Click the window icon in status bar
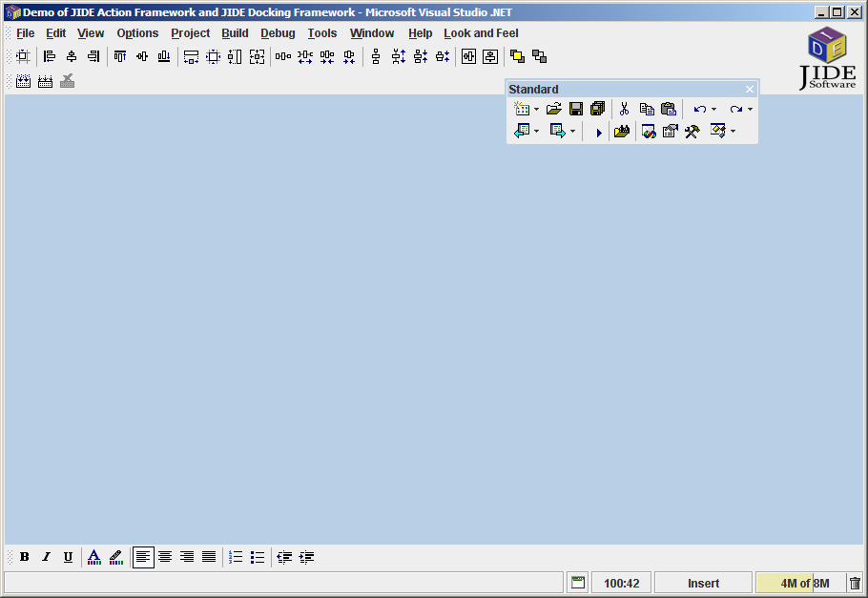868x598 pixels. [x=578, y=583]
